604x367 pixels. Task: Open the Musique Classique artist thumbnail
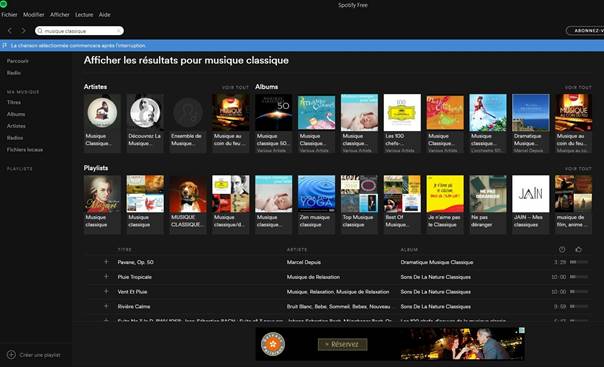102,112
